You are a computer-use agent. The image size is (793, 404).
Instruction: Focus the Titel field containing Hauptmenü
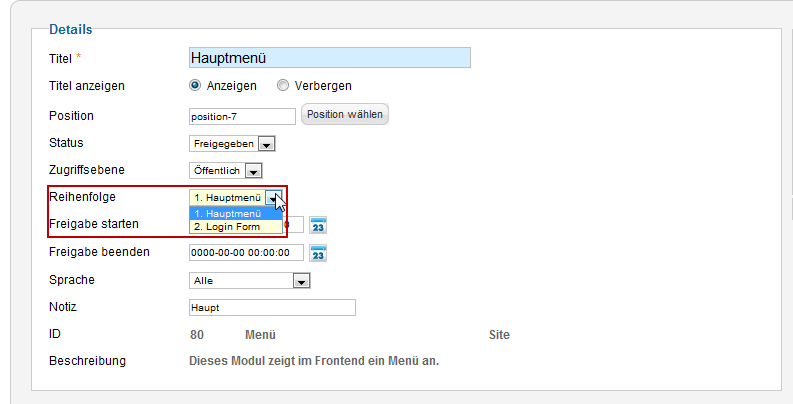click(330, 58)
